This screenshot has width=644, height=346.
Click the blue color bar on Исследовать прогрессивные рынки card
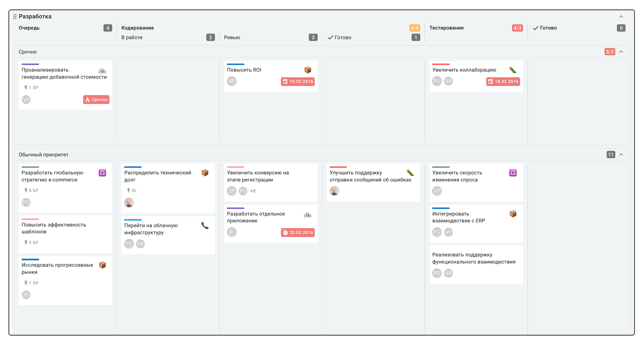coord(30,259)
